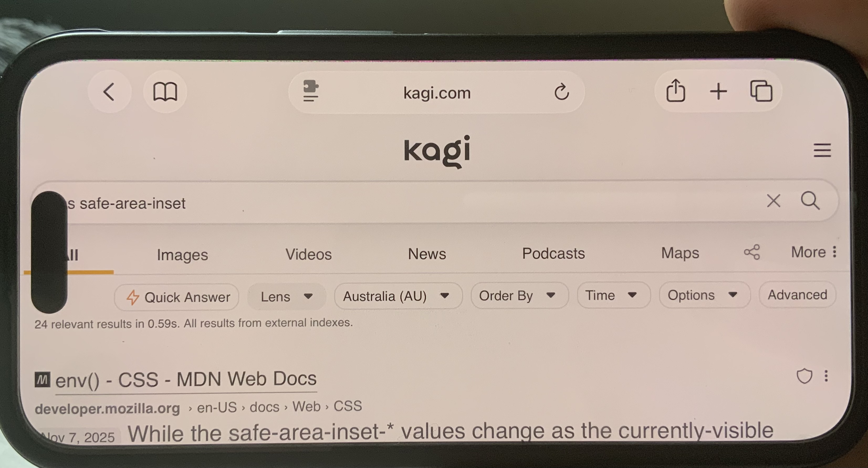Expand the Order By dropdown
The height and width of the screenshot is (468, 868).
[520, 295]
